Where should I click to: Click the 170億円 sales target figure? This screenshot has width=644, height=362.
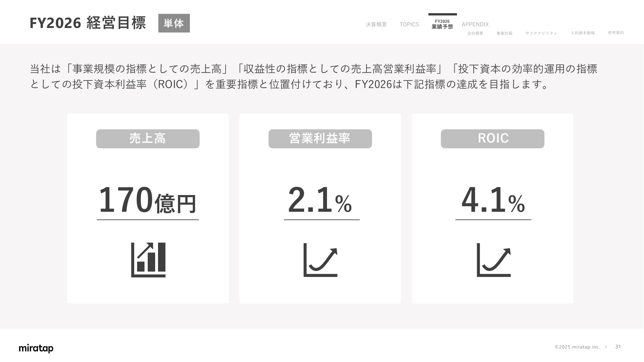(148, 200)
